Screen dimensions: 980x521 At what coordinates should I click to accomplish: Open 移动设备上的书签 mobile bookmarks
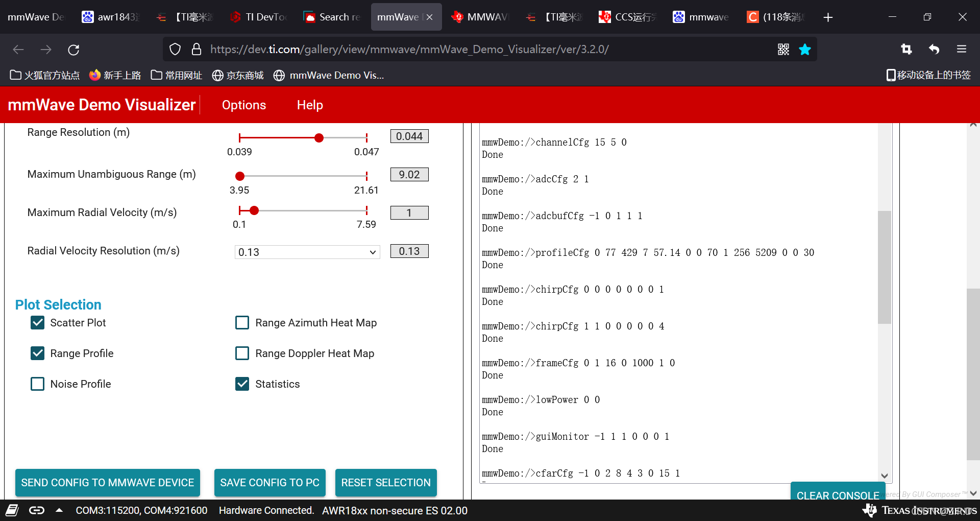tap(928, 76)
